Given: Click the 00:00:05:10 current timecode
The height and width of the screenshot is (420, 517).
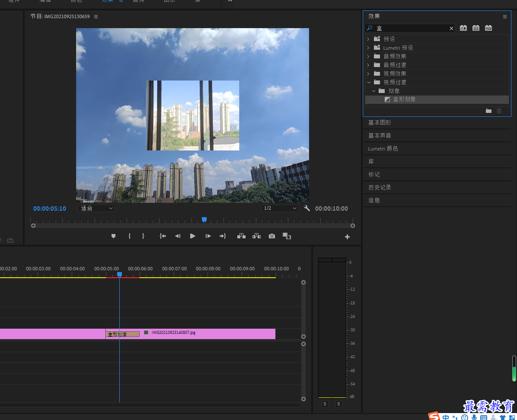Looking at the screenshot, I should pos(49,208).
